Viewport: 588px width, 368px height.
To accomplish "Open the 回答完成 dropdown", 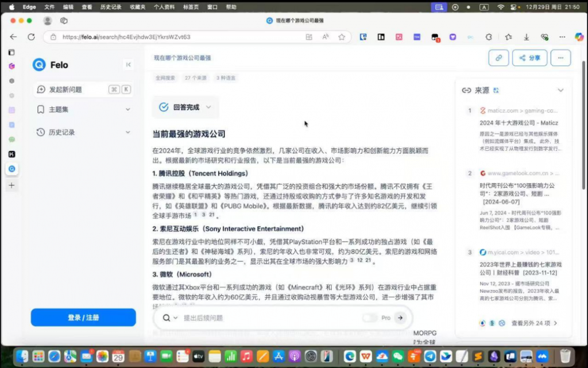I will click(185, 107).
